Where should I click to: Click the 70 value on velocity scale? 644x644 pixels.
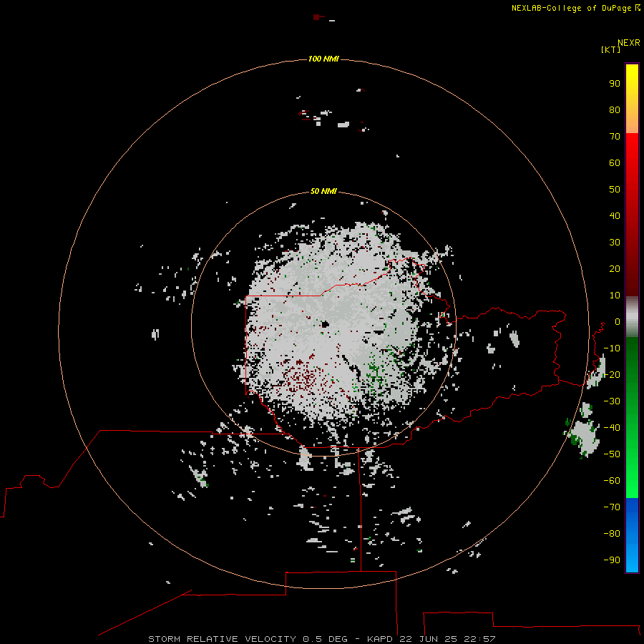pos(615,137)
